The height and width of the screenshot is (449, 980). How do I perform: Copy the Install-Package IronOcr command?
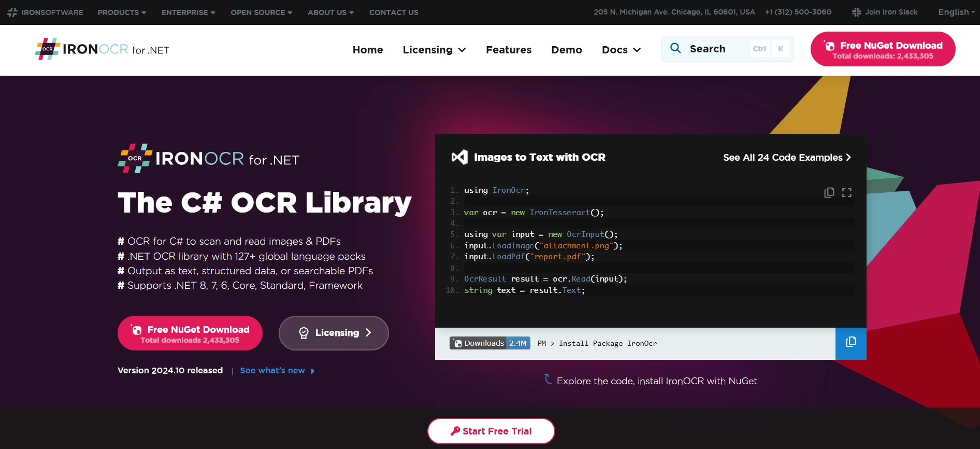(851, 343)
